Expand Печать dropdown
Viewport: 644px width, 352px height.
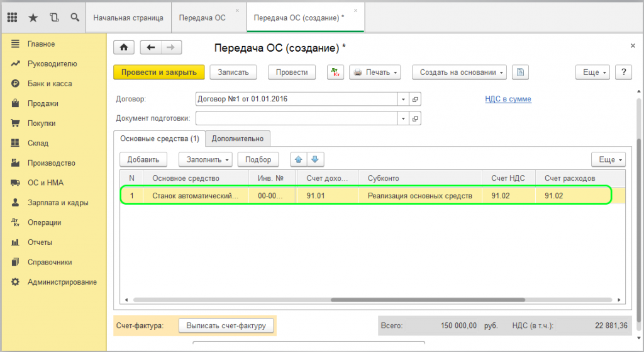[375, 72]
